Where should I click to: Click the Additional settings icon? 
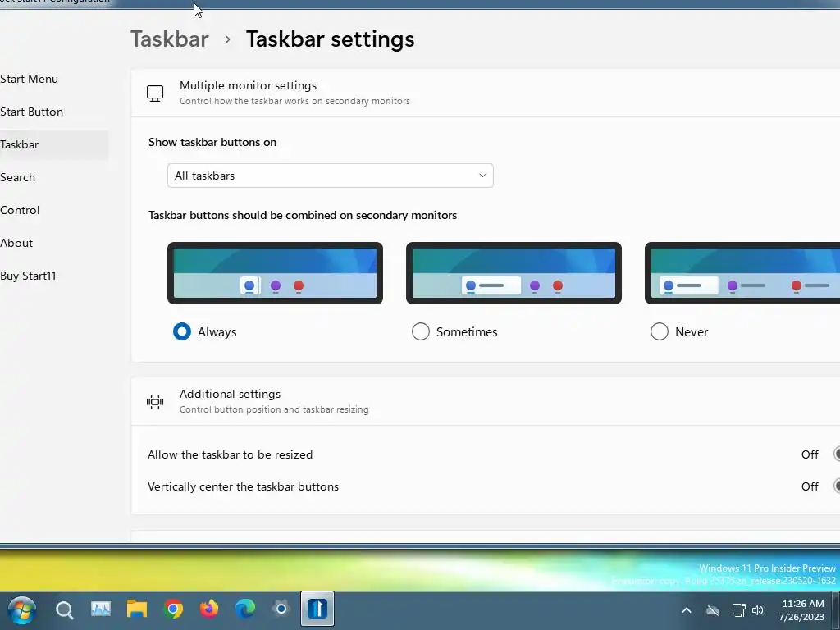tap(155, 402)
